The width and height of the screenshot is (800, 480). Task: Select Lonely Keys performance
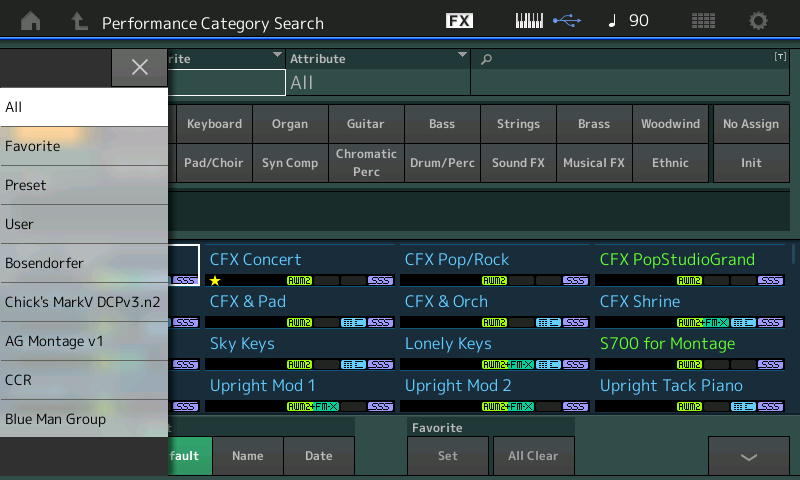pyautogui.click(x=494, y=349)
